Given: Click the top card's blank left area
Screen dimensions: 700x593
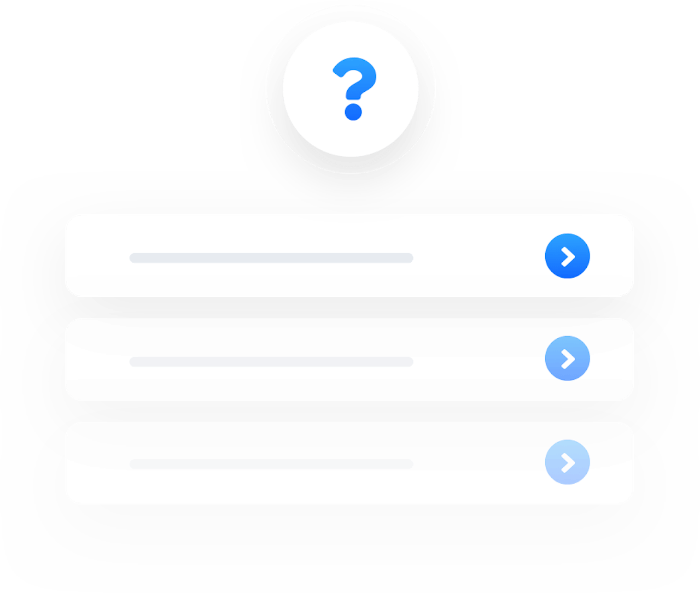Looking at the screenshot, I should tap(97, 255).
